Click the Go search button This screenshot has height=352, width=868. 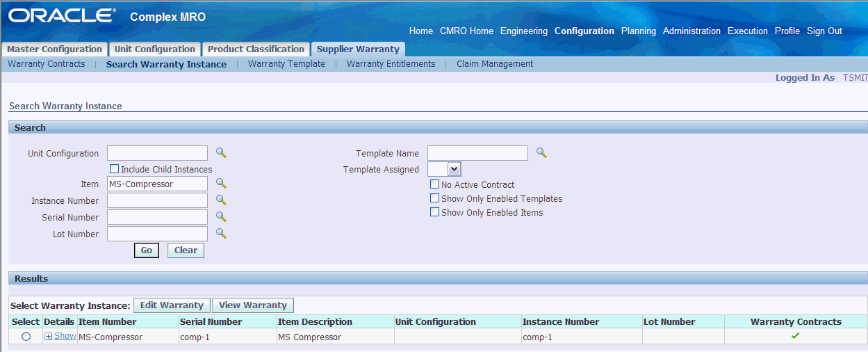(147, 250)
